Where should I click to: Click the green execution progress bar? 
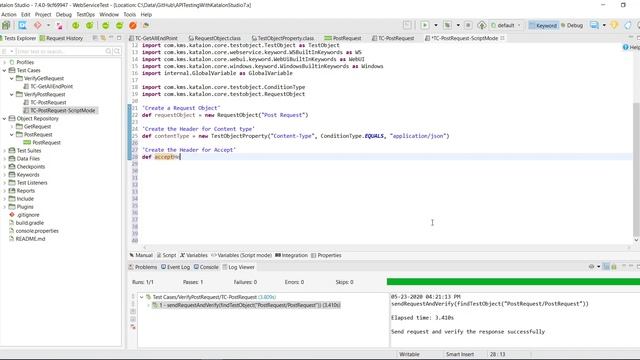[513, 282]
